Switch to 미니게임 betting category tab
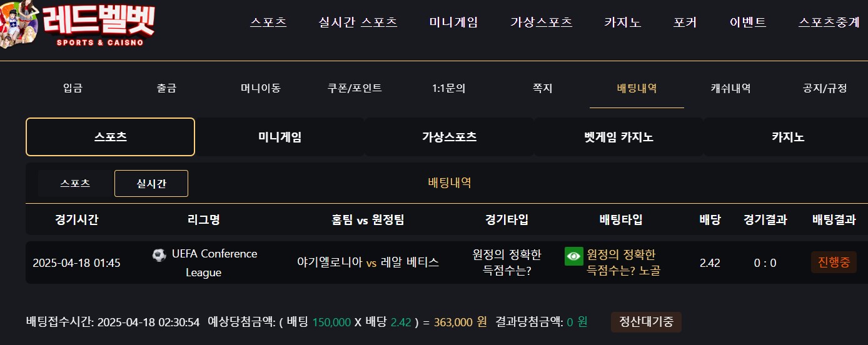 click(280, 137)
